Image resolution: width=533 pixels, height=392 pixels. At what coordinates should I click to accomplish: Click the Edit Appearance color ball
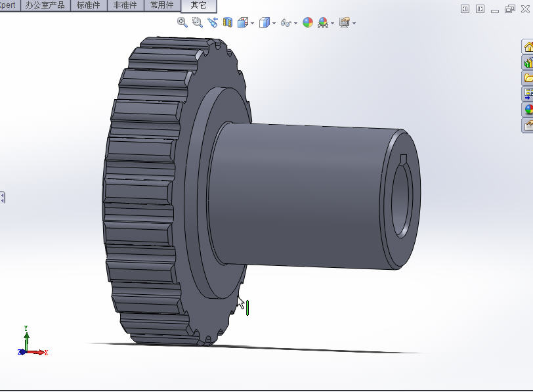pos(308,22)
